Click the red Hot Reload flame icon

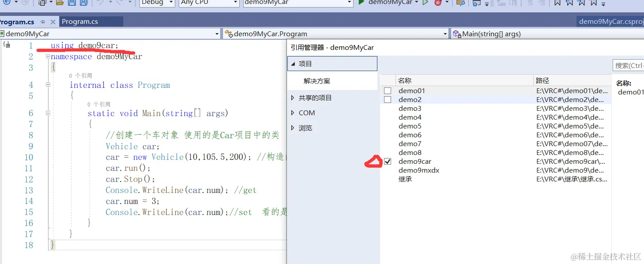pos(438,2)
